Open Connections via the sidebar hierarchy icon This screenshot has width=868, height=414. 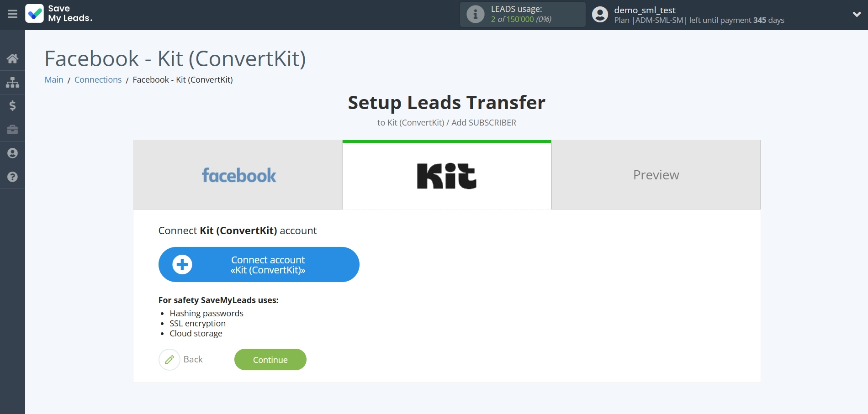pyautogui.click(x=12, y=82)
